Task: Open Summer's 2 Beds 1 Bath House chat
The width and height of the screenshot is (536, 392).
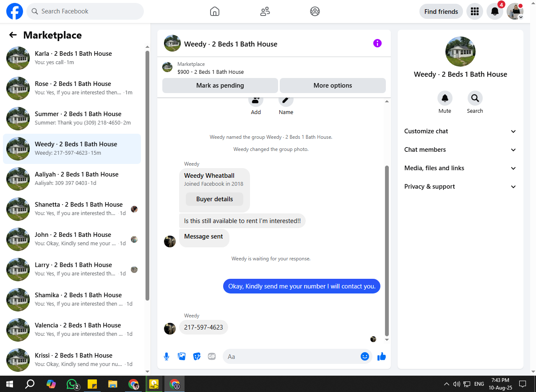Action: point(72,119)
